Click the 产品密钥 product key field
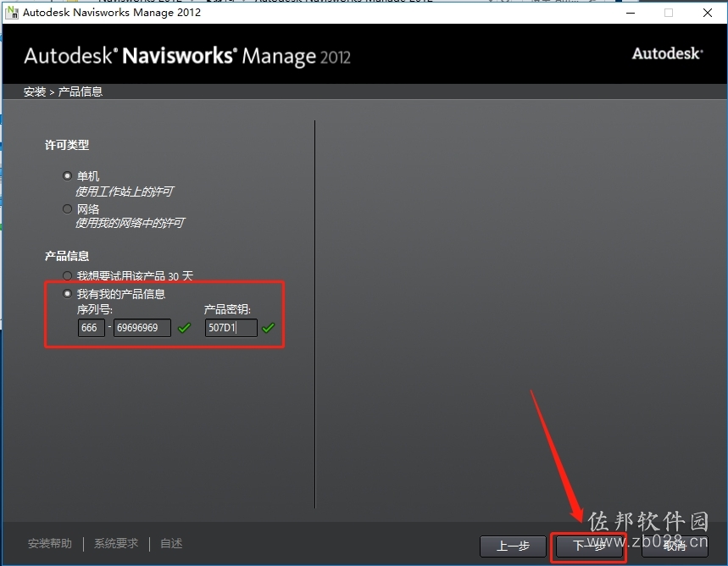728x566 pixels. pyautogui.click(x=231, y=328)
